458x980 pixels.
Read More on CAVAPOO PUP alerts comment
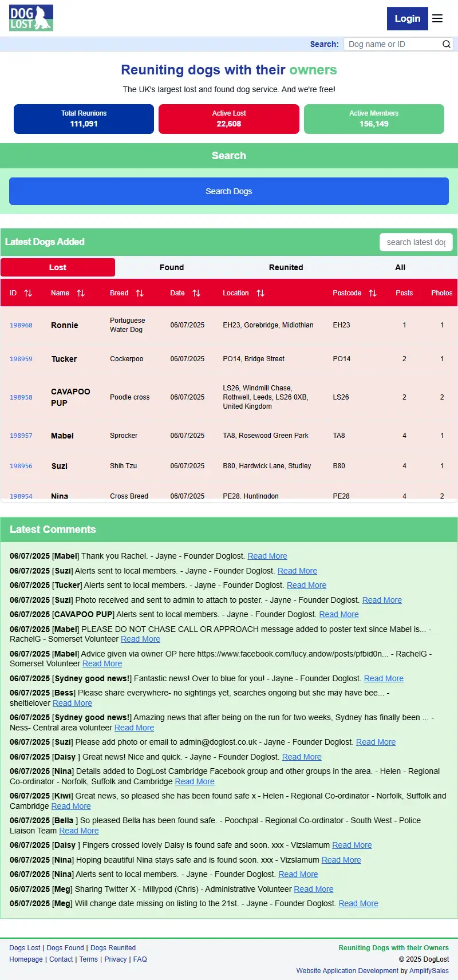[339, 614]
